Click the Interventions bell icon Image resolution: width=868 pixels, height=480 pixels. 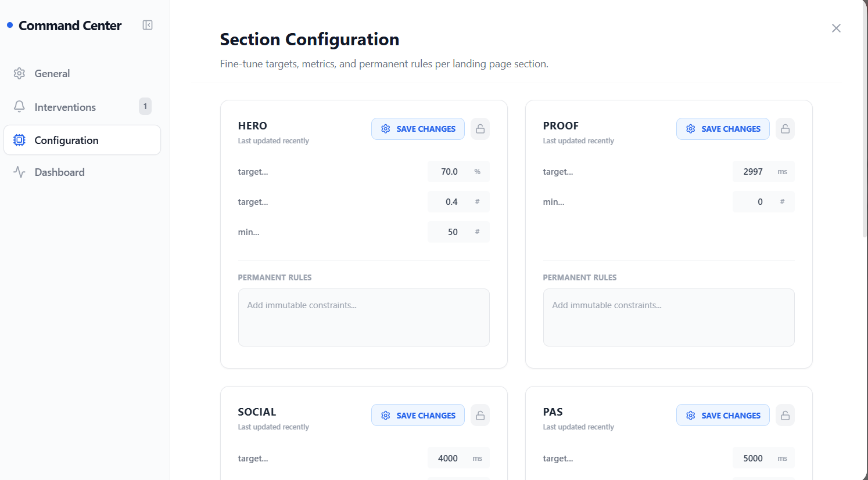(x=20, y=107)
